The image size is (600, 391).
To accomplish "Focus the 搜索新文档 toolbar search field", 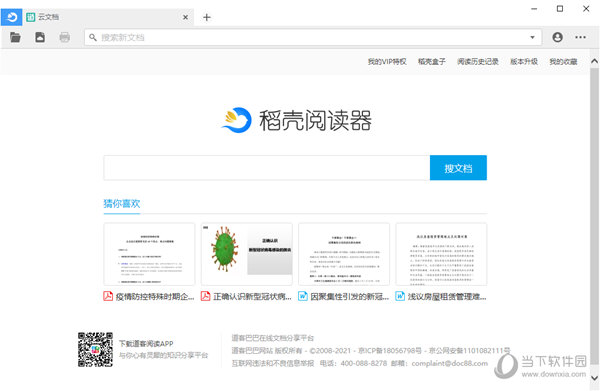I will 313,37.
